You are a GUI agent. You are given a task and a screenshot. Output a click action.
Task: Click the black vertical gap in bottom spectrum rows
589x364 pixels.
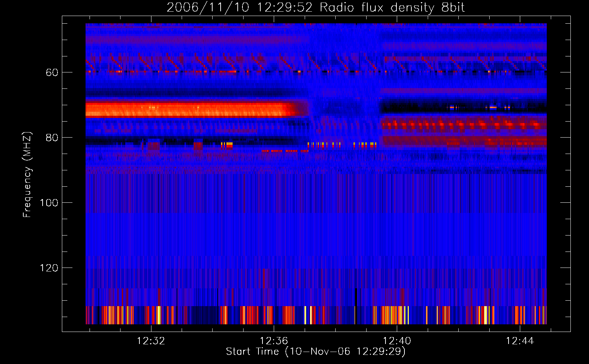pos(356,306)
